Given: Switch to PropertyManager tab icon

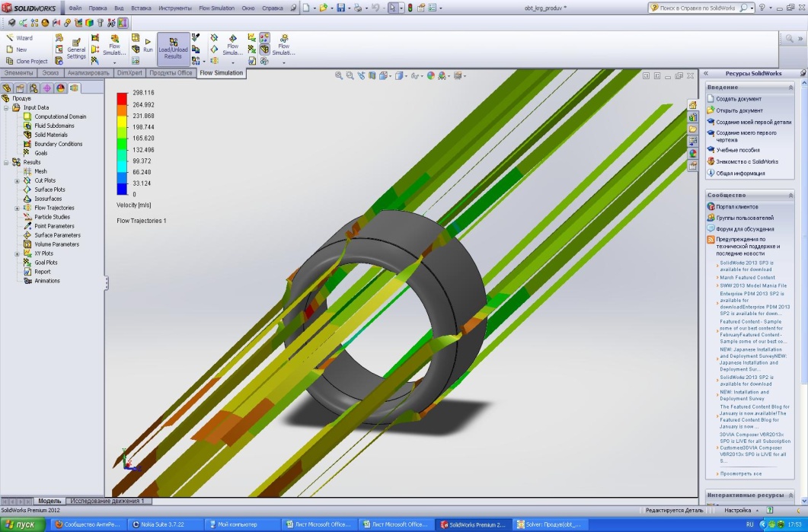Looking at the screenshot, I should click(x=20, y=88).
